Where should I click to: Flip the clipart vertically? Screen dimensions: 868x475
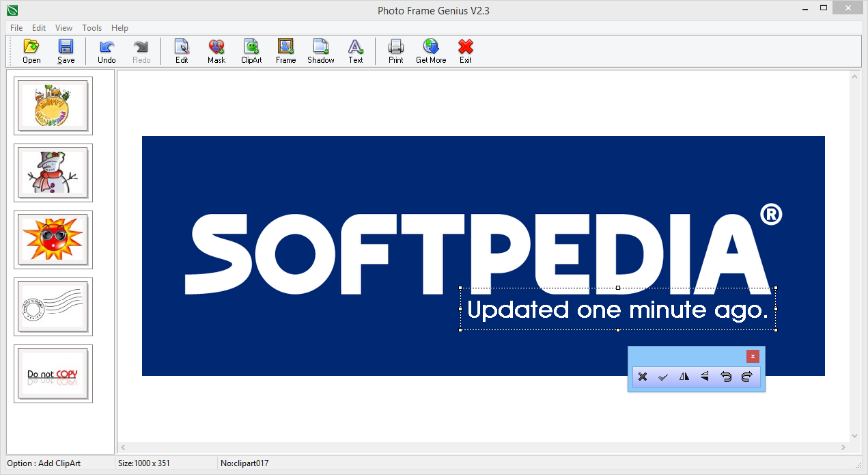(x=705, y=377)
